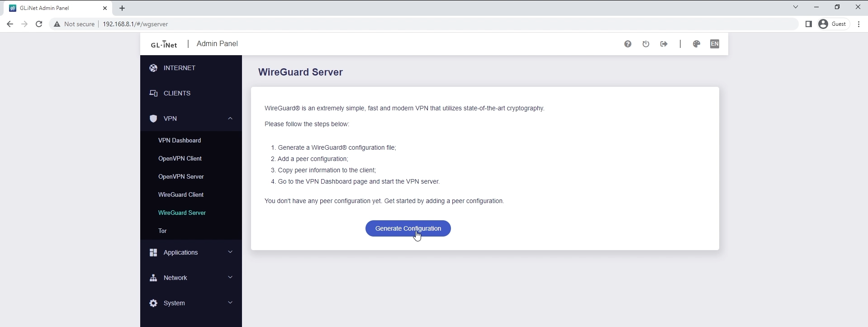The height and width of the screenshot is (327, 868).
Task: Click the Generate Configuration button
Action: [408, 228]
